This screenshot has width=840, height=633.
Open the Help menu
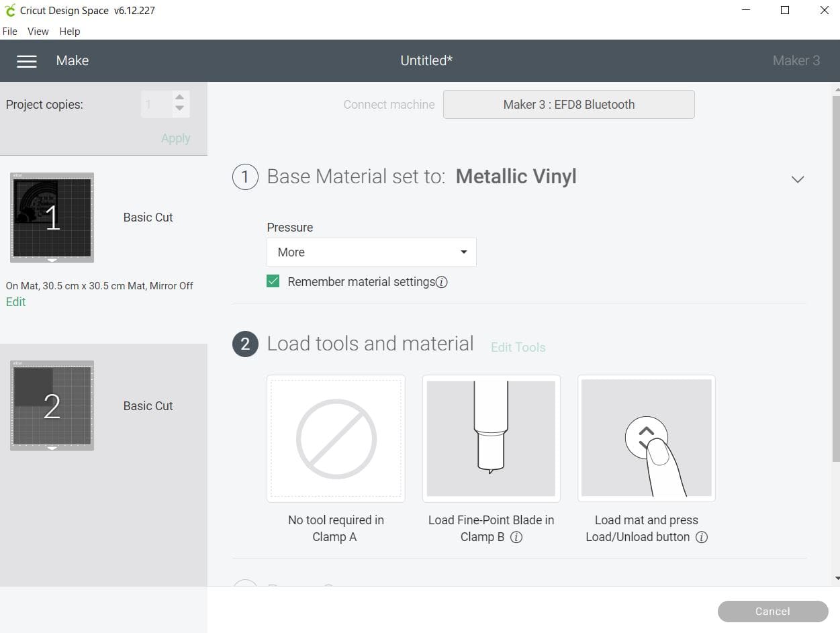[x=70, y=32]
